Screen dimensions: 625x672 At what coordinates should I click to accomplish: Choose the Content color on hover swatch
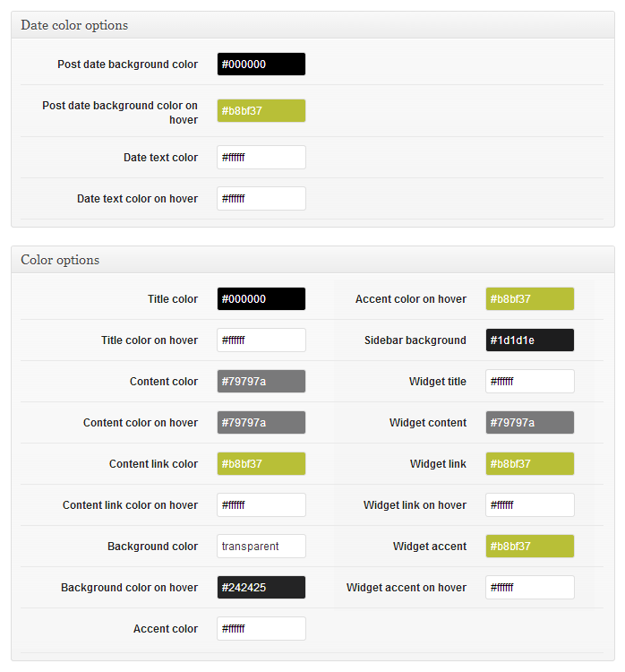pos(261,423)
